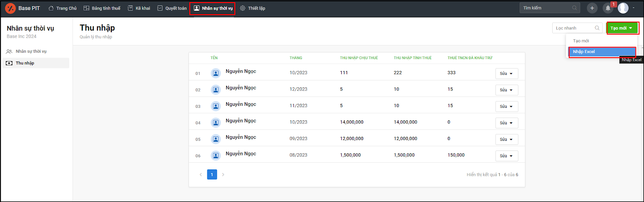Select Thu nhập in sidebar
The height and width of the screenshot is (202, 644).
coord(36,63)
